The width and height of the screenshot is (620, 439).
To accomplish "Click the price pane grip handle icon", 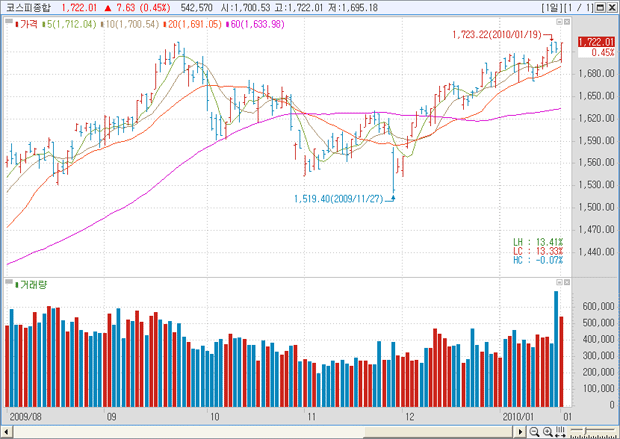I will point(9,21).
